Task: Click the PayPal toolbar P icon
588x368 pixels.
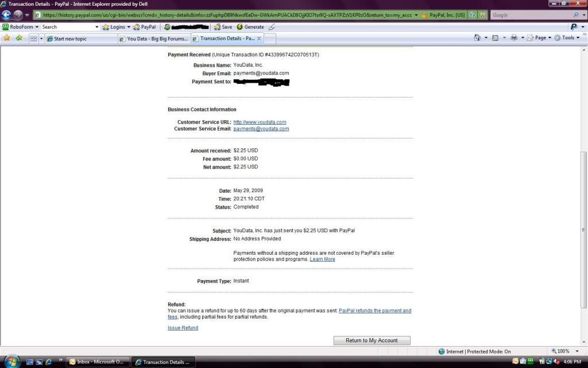Action: pos(574,26)
